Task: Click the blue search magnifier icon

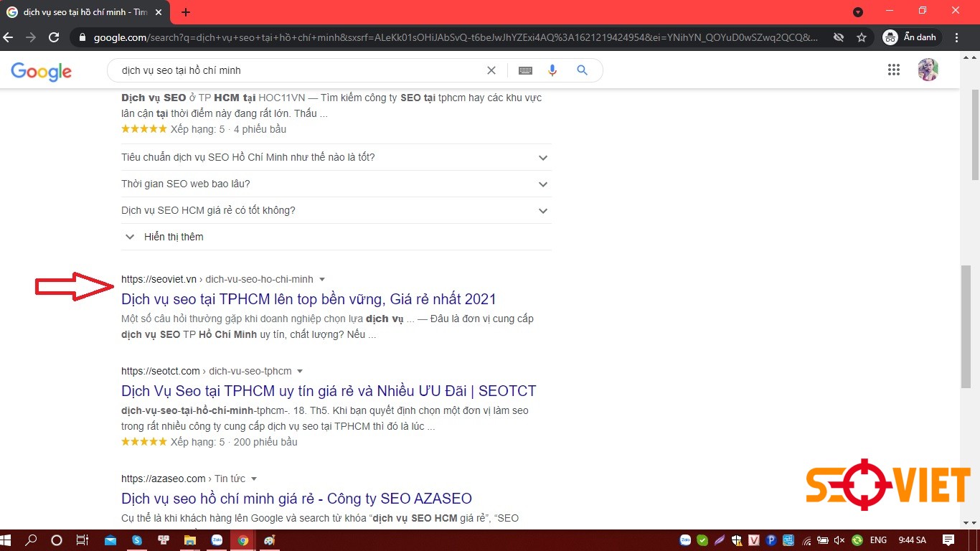Action: point(582,70)
